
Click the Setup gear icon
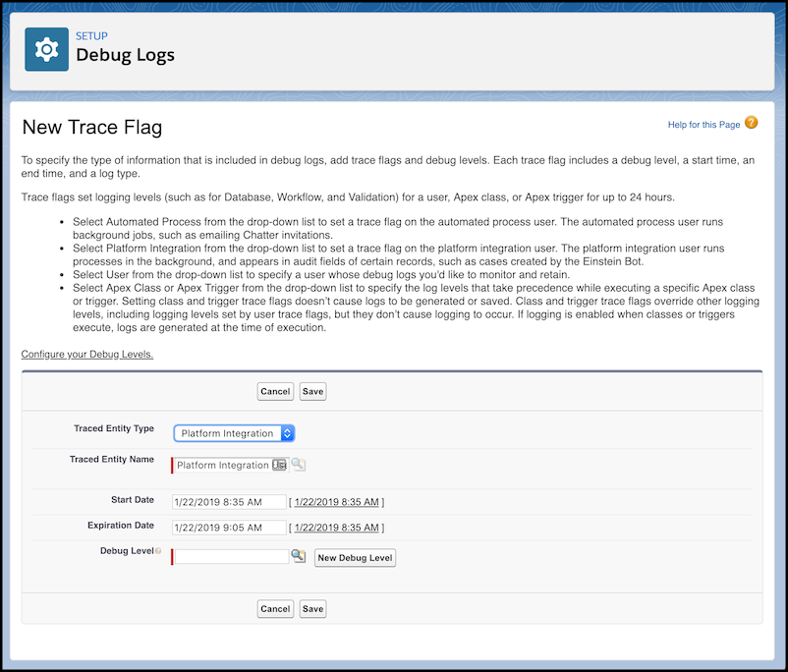tap(46, 49)
